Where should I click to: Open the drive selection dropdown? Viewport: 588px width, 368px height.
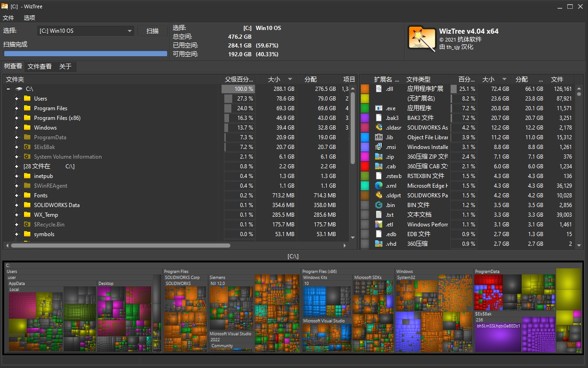86,31
